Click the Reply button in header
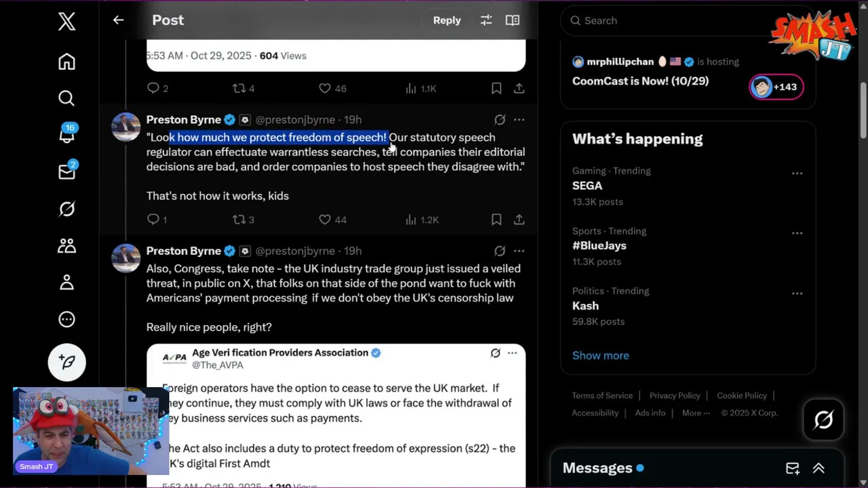The width and height of the screenshot is (868, 488). (447, 20)
